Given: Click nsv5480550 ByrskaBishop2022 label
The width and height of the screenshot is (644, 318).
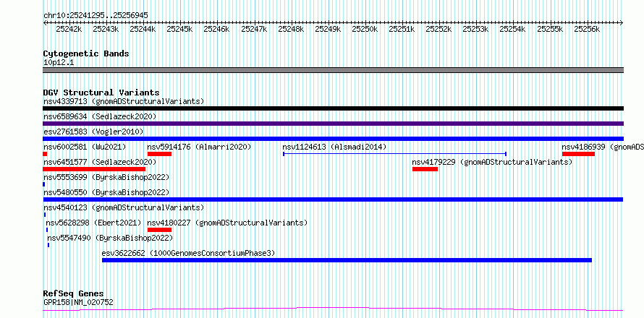Looking at the screenshot, I should (106, 192).
